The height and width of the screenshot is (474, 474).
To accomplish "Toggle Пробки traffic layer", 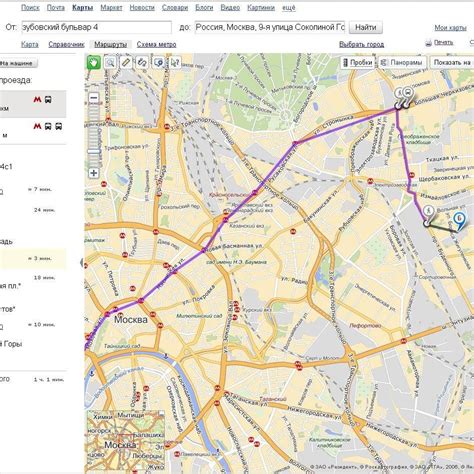I will pos(358,62).
